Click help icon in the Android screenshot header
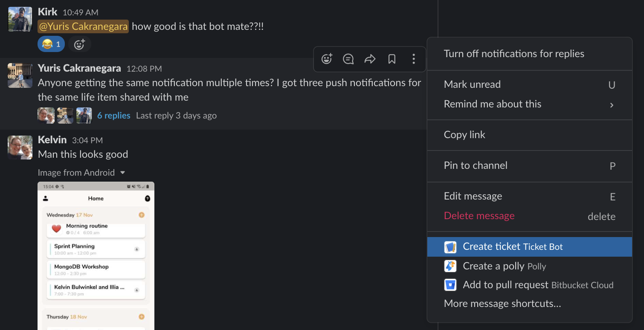This screenshot has height=330, width=644. 148,198
